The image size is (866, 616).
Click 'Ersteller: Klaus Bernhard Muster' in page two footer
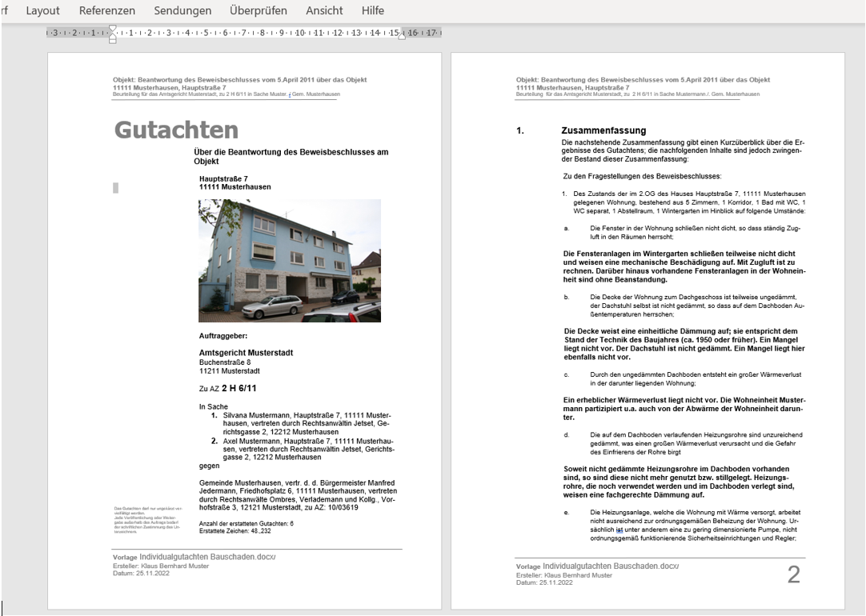tap(564, 575)
